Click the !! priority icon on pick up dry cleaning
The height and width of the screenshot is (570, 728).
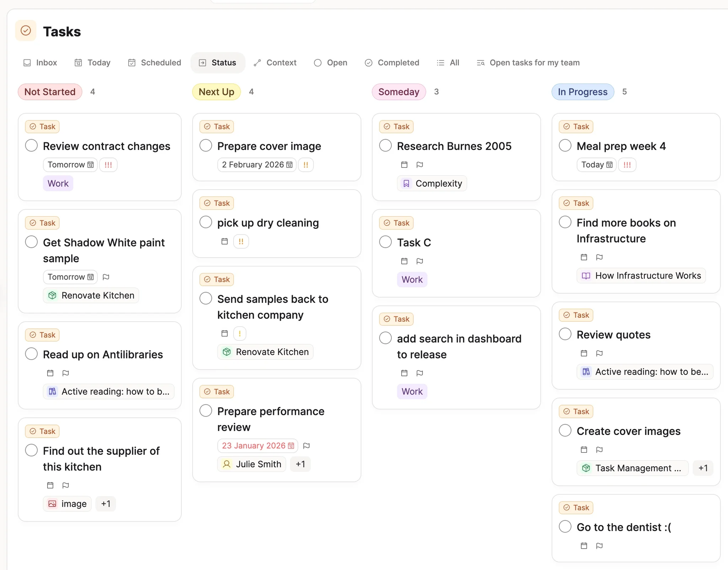[241, 241]
